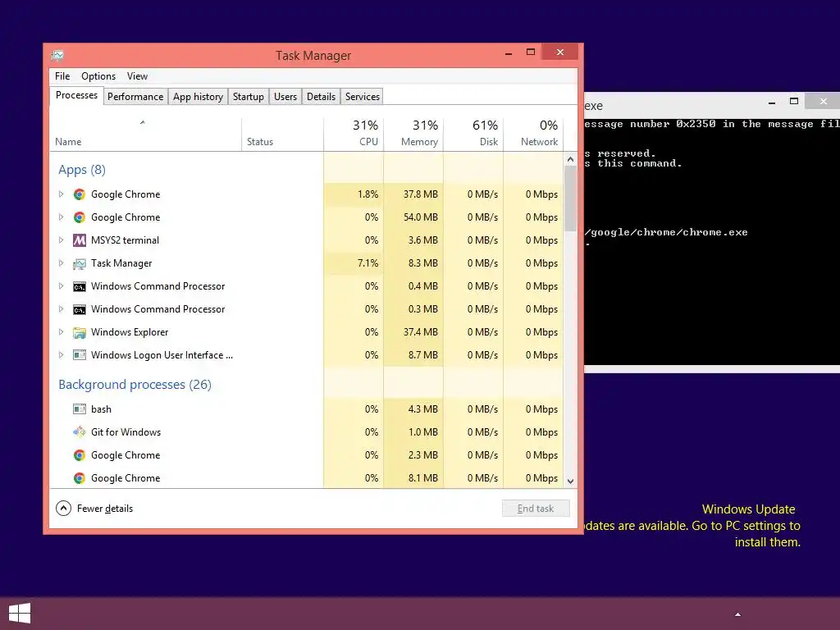Sort by the CPU column header
This screenshot has width=840, height=630.
point(354,134)
